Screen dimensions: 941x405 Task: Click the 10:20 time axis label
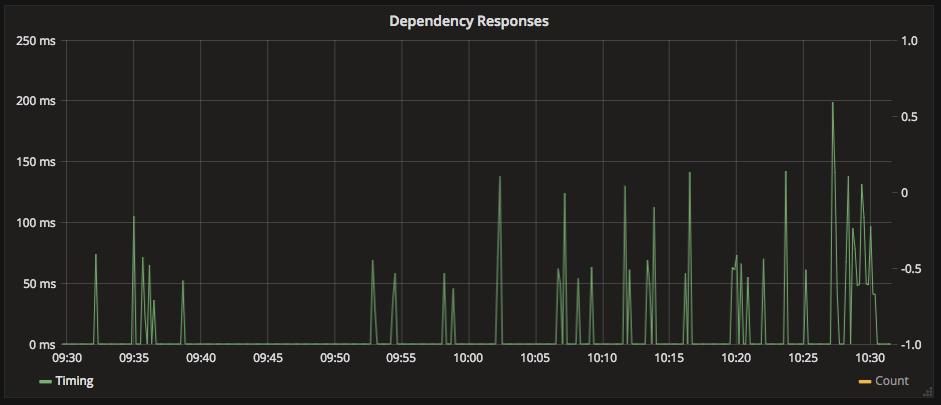pyautogui.click(x=736, y=359)
